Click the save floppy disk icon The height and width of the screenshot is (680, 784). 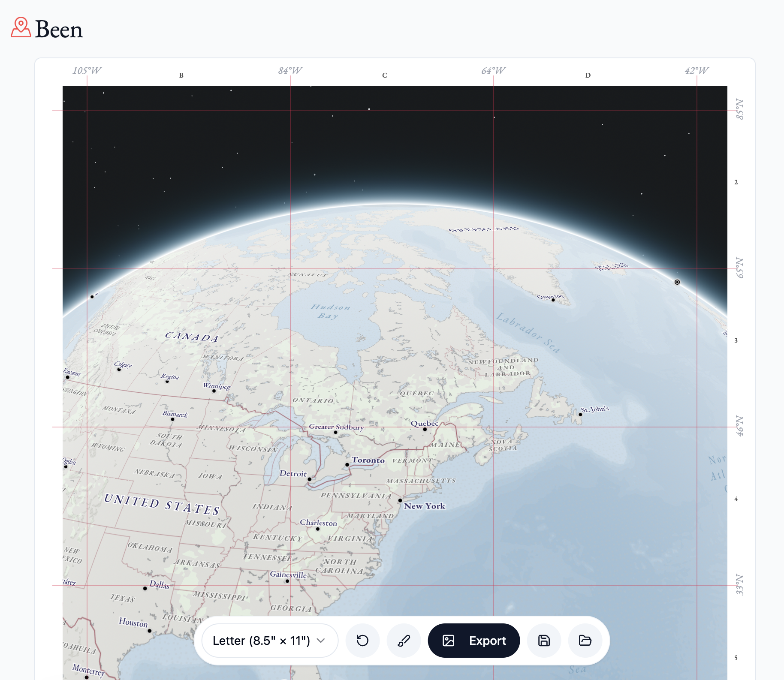[x=544, y=641]
